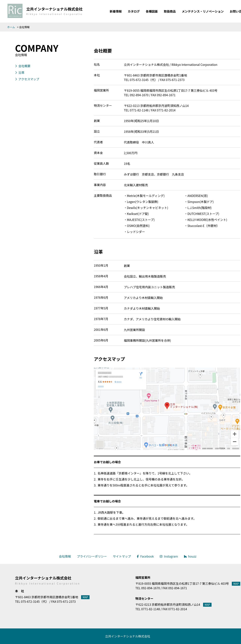The width and height of the screenshot is (241, 644).
Task: Click the 電車でお越しの場合 heading
Action: coord(107,501)
